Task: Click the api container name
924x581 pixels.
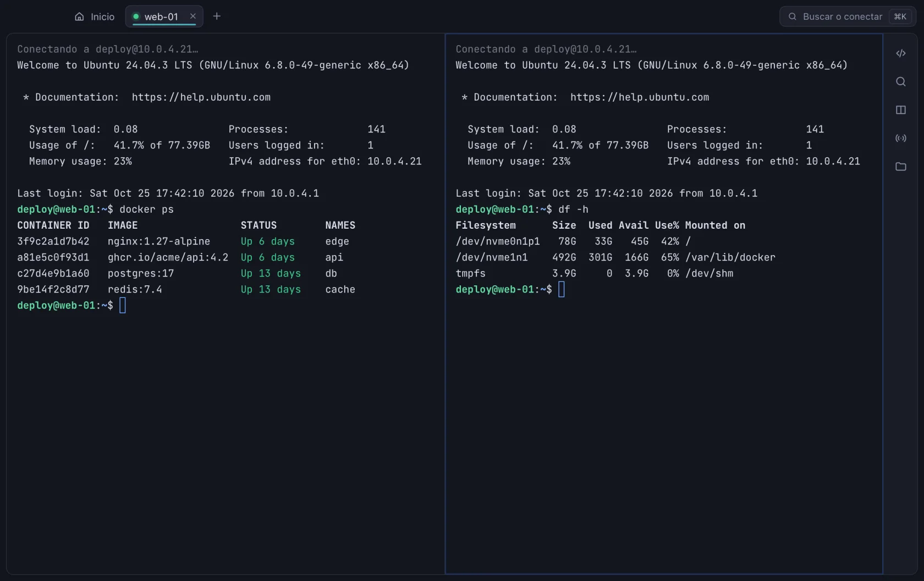Action: 334,257
